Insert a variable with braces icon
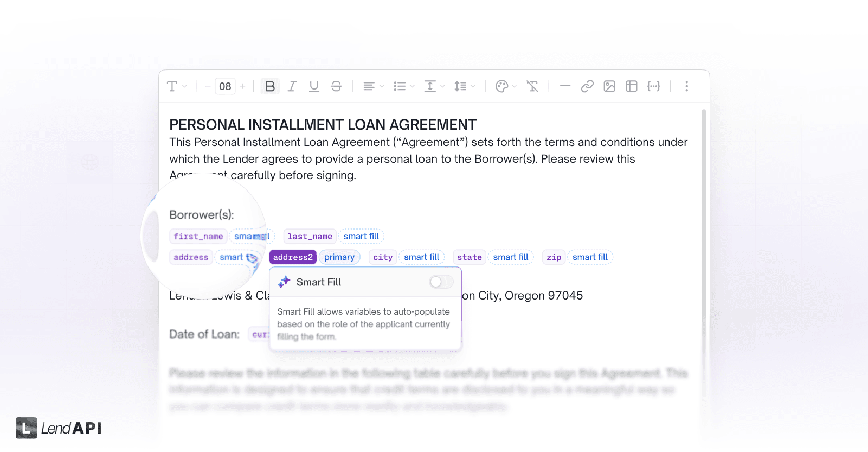Viewport: 868px width, 452px height. coord(654,86)
